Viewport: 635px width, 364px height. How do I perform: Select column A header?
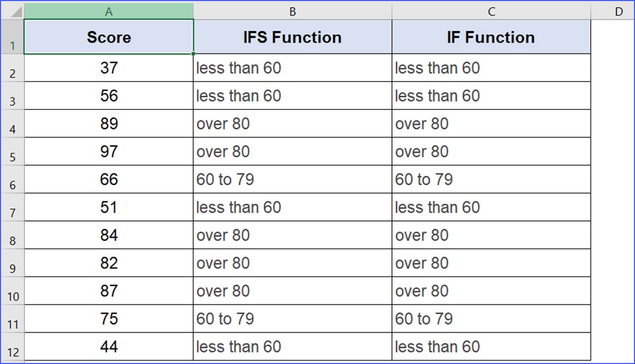[x=109, y=11]
